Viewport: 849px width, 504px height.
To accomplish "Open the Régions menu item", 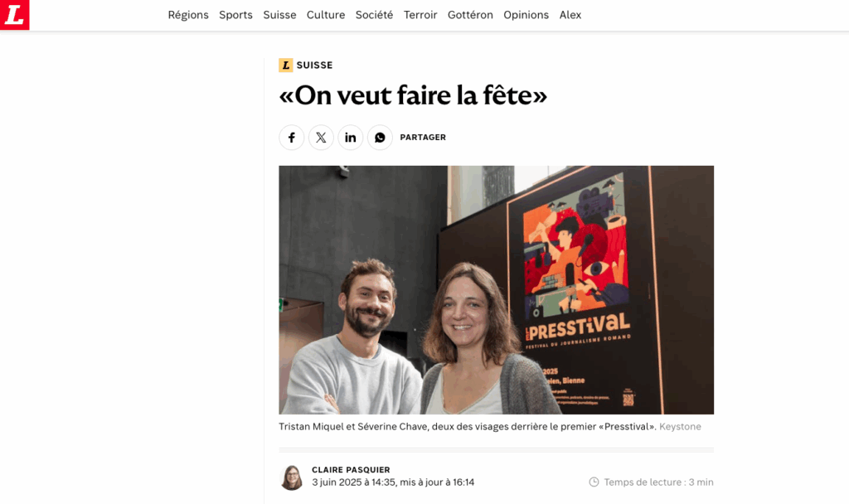I will click(188, 15).
